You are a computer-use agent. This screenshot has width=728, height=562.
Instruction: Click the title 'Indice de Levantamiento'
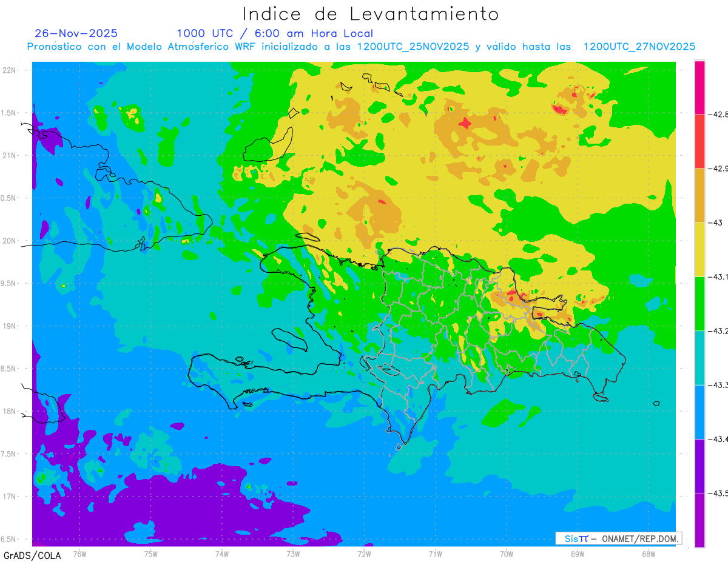(371, 13)
